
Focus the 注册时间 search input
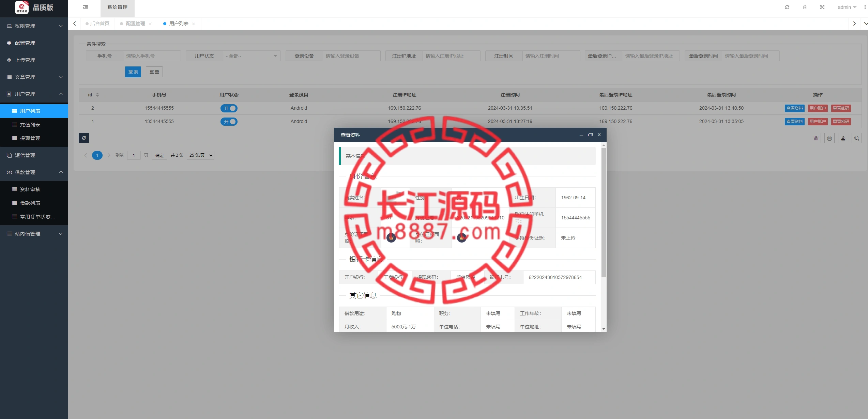551,56
